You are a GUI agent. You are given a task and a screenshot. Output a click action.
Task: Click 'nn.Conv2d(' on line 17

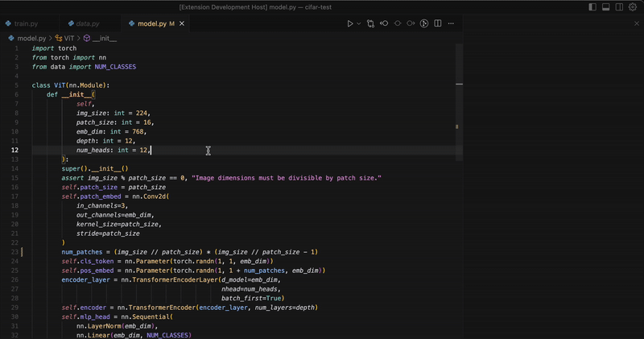coord(151,196)
